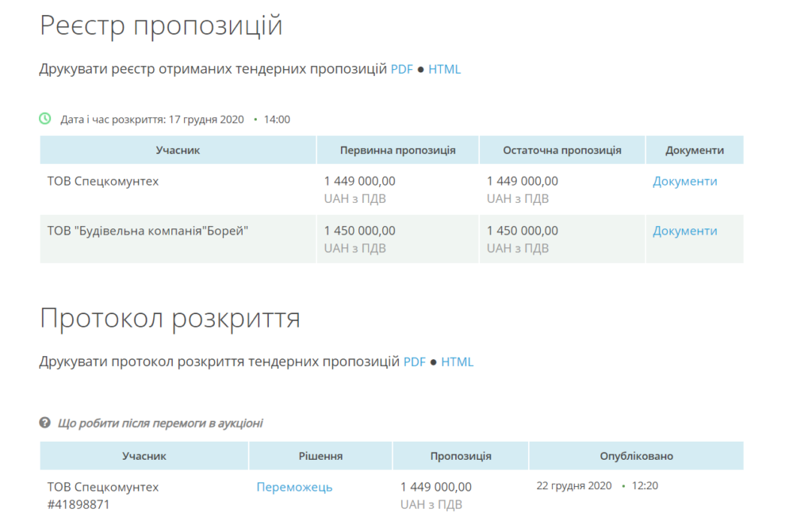Click 'Опубліковано' column header
Image resolution: width=812 pixels, height=532 pixels.
(x=636, y=456)
